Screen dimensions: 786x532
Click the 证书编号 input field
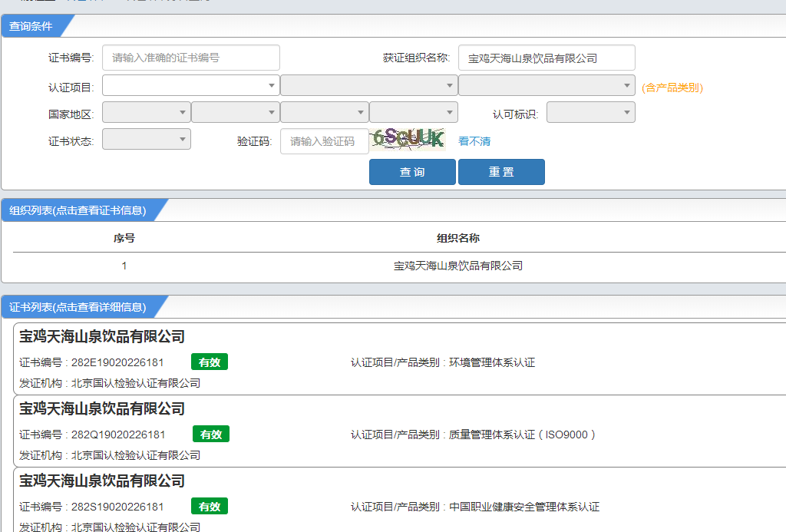point(191,58)
